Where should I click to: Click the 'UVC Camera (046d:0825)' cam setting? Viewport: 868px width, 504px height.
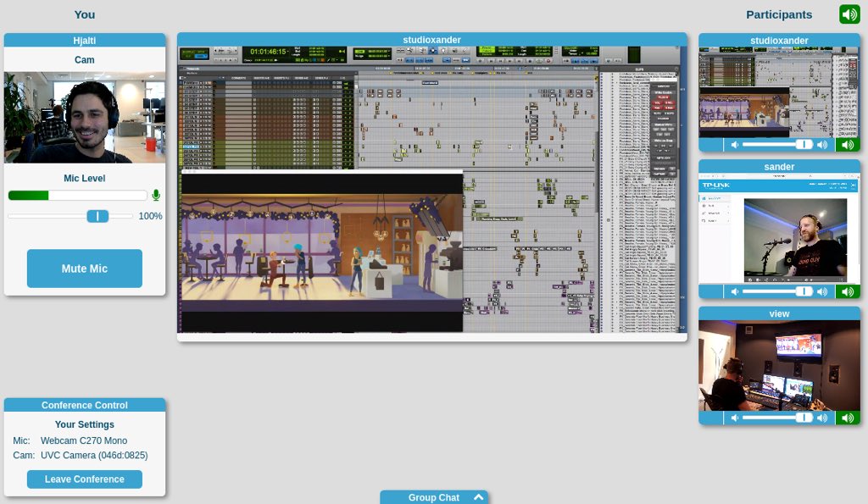tap(94, 455)
